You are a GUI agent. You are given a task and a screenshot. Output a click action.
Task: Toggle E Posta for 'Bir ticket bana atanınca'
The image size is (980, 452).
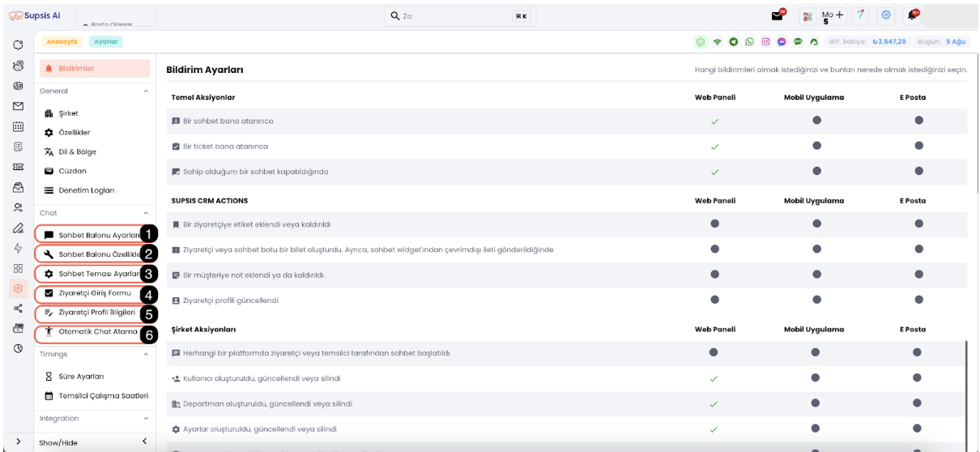(x=918, y=146)
